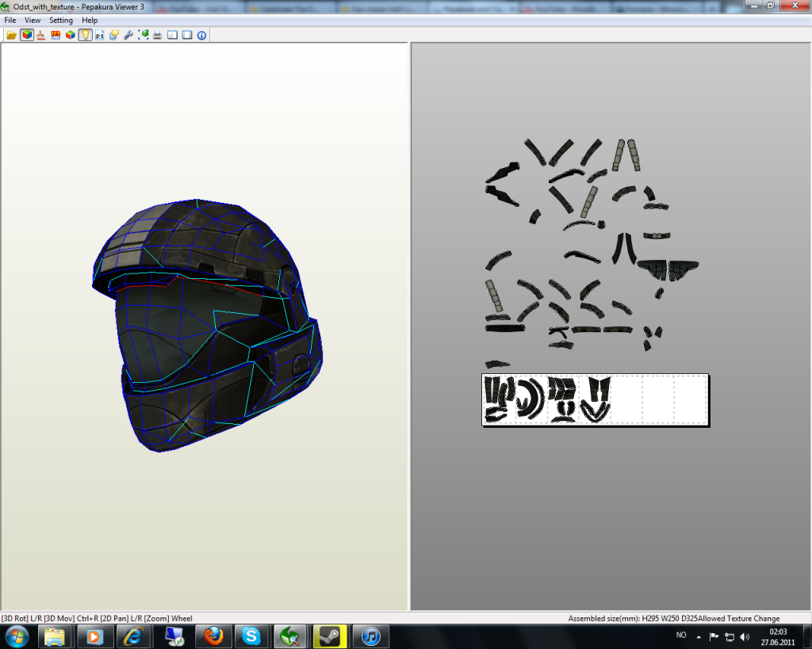
Task: Open the Setting menu
Action: click(x=61, y=20)
